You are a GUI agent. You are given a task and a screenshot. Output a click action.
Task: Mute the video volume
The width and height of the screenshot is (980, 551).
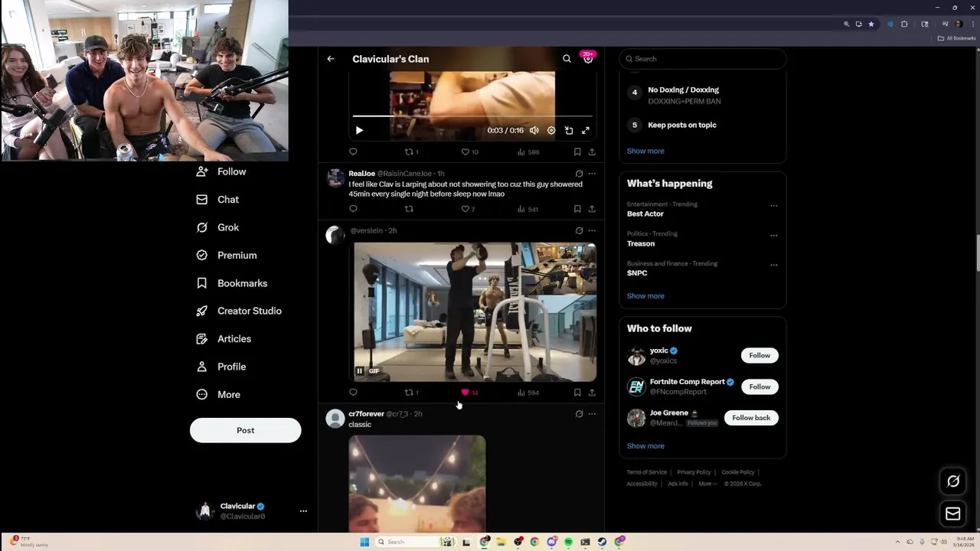click(534, 130)
